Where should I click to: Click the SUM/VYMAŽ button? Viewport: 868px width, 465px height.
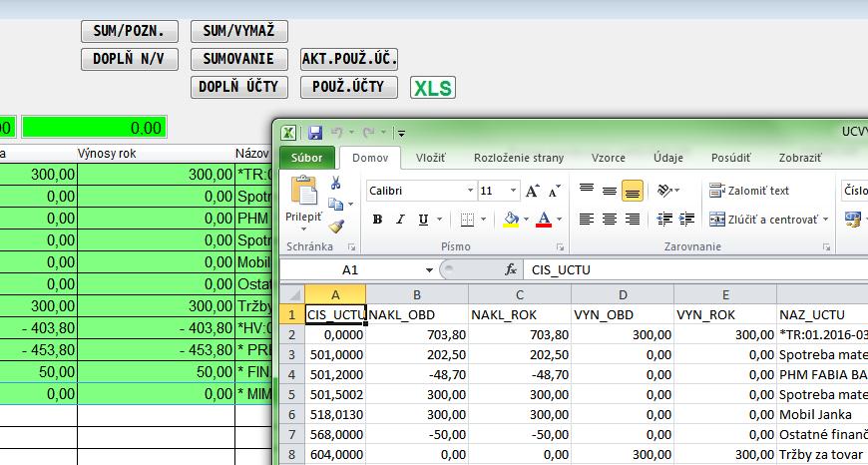[239, 31]
